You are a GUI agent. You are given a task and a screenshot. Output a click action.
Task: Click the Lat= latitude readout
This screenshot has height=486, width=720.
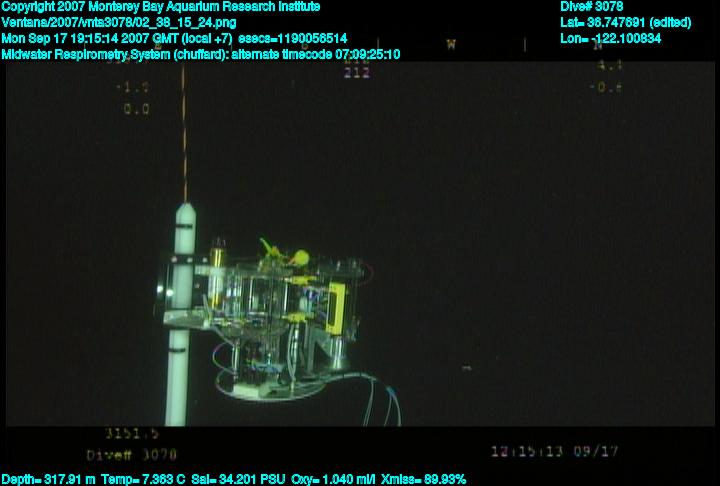tap(626, 23)
